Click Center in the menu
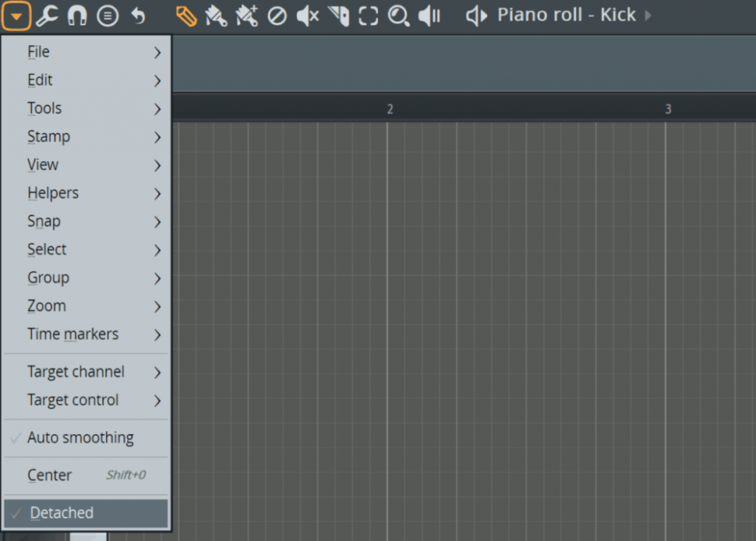756x541 pixels. 49,475
